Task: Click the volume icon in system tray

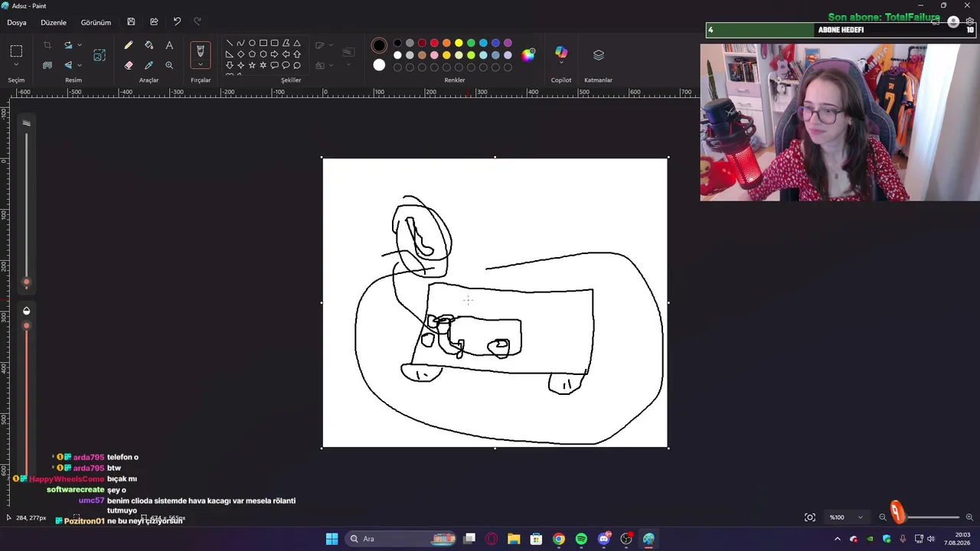Action: (x=931, y=539)
